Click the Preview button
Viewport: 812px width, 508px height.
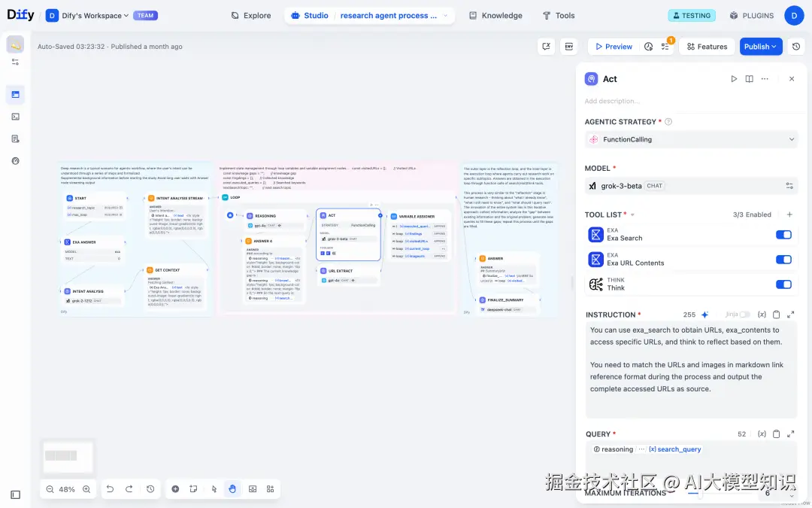(614, 47)
